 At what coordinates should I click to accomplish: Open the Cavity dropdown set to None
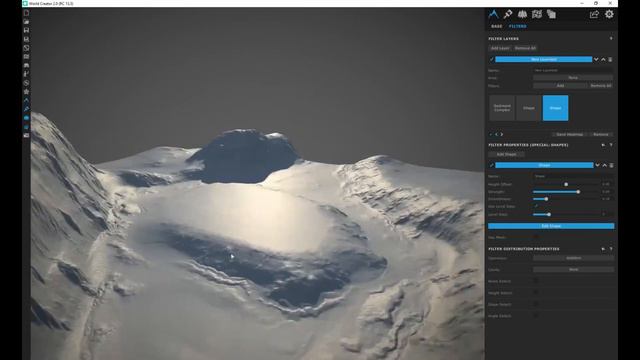[573, 269]
